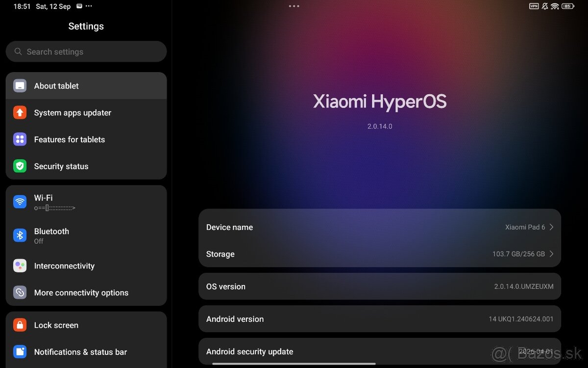Viewport: 588px width, 368px height.
Task: Tap the multi-window three-dot handle at top center
Action: point(294,6)
